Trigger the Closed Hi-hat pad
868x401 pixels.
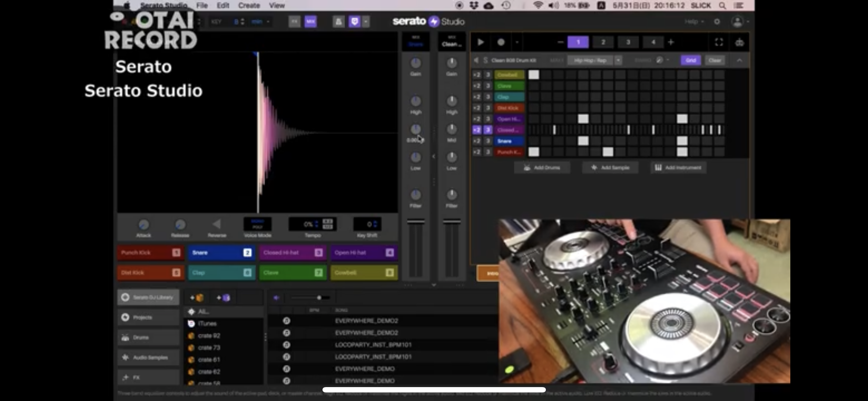click(x=293, y=252)
